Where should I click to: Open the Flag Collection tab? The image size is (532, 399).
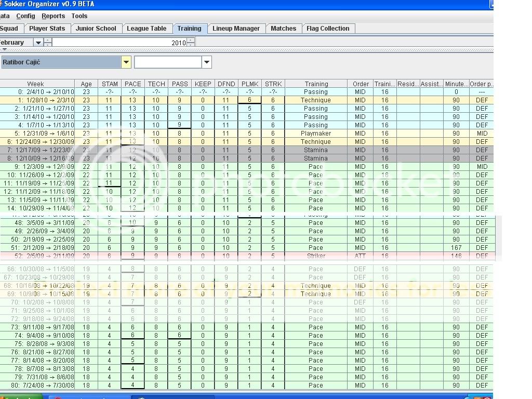pyautogui.click(x=328, y=29)
